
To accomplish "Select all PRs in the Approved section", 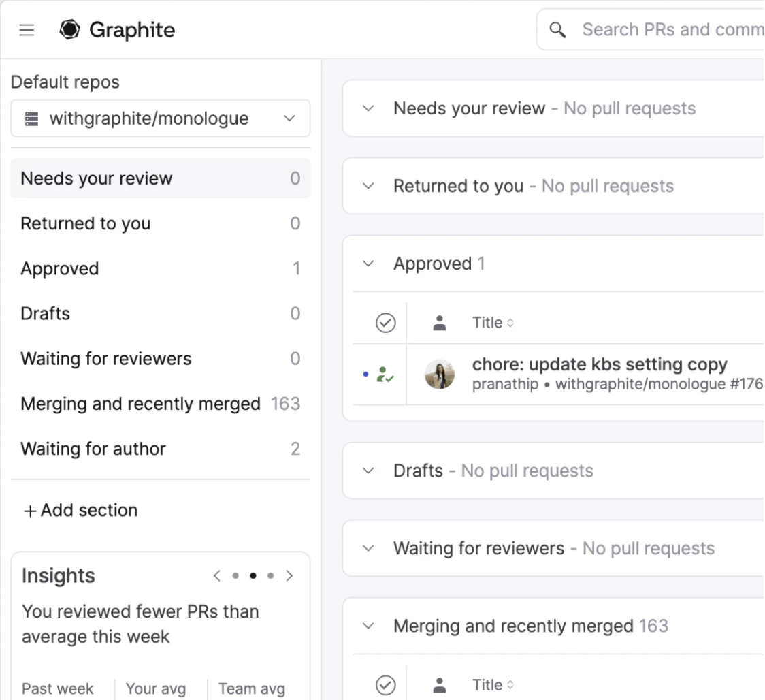I will [x=386, y=322].
